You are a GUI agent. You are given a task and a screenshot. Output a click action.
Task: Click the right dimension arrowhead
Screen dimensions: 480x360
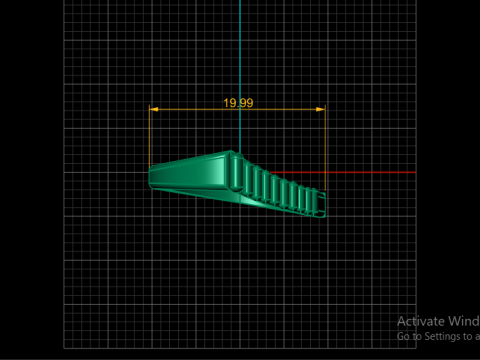click(x=320, y=109)
